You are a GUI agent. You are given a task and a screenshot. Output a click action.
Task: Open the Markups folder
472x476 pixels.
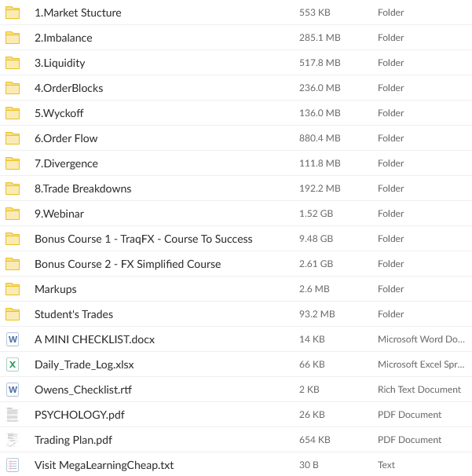click(55, 289)
